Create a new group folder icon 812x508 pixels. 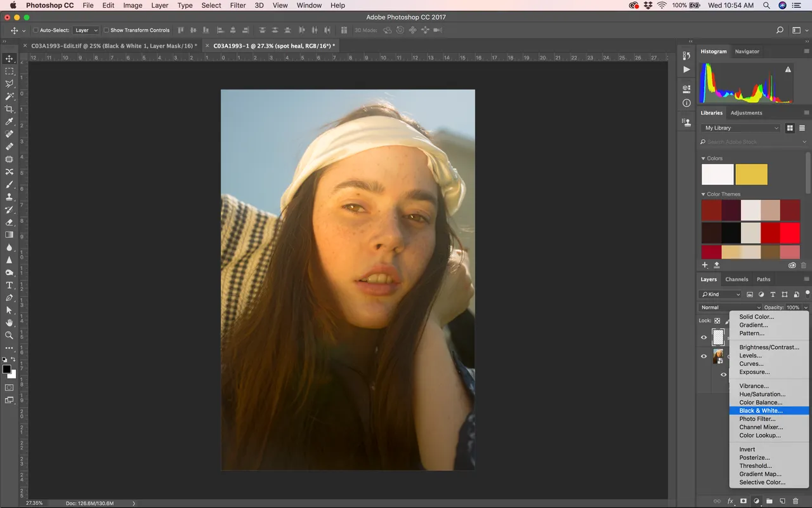point(769,502)
